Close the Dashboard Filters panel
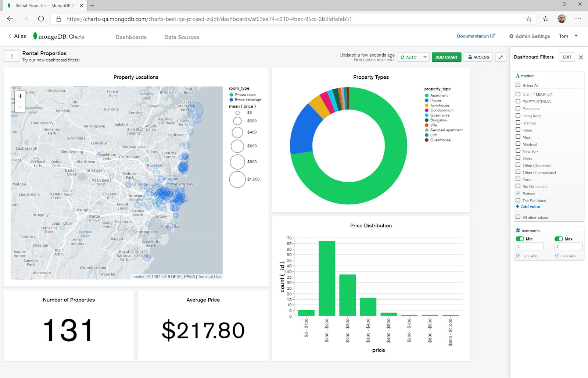 pyautogui.click(x=581, y=57)
